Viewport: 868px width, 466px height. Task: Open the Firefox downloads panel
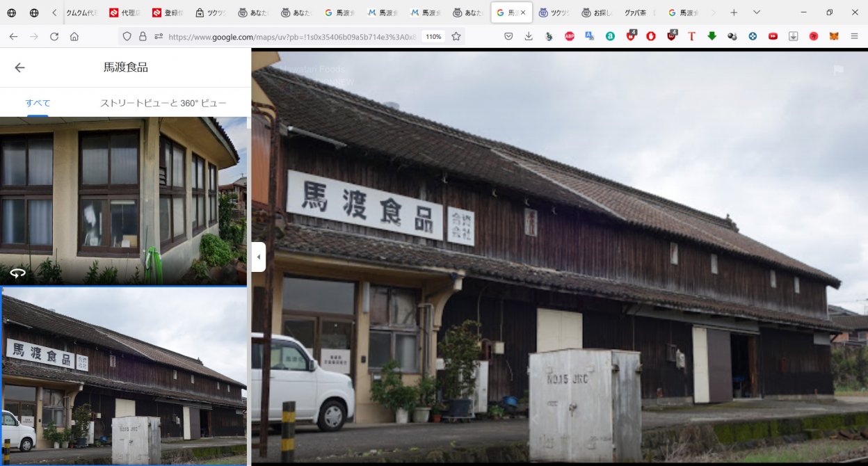coord(529,36)
